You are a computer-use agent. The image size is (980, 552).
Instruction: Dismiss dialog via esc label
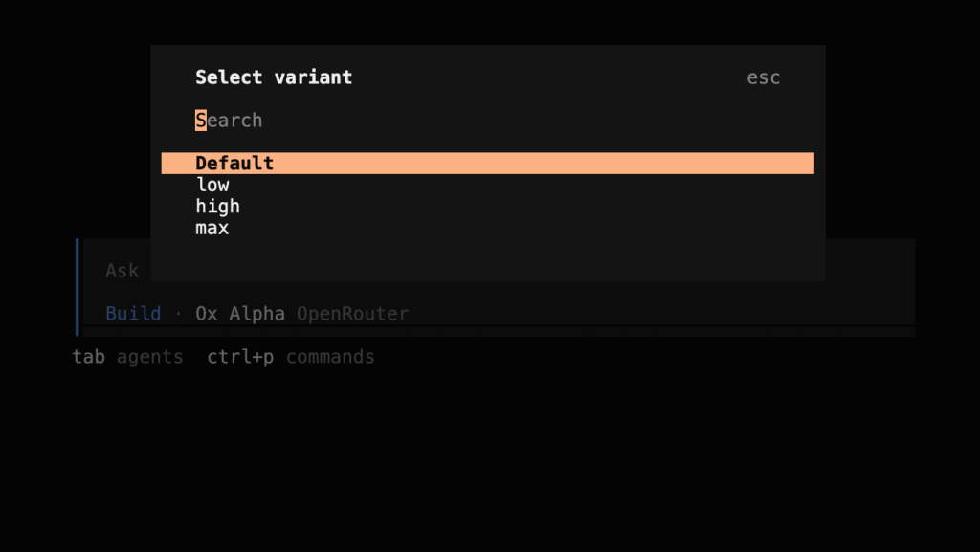(x=763, y=77)
